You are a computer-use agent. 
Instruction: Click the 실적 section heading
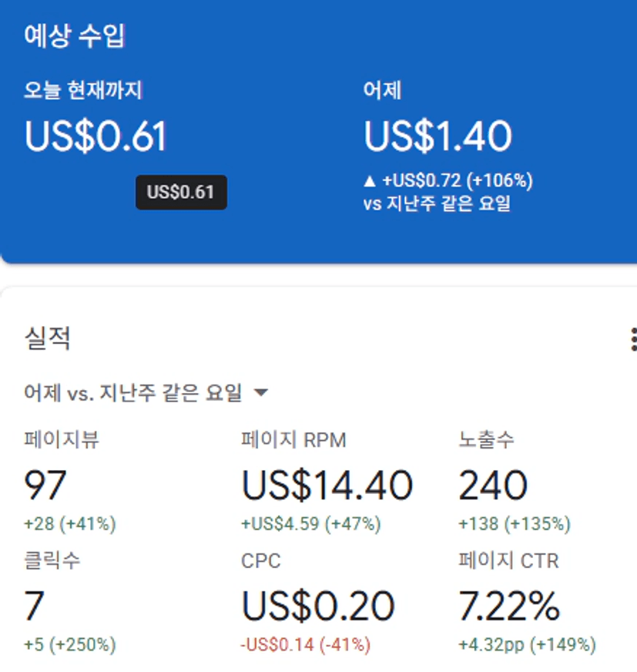pos(48,338)
